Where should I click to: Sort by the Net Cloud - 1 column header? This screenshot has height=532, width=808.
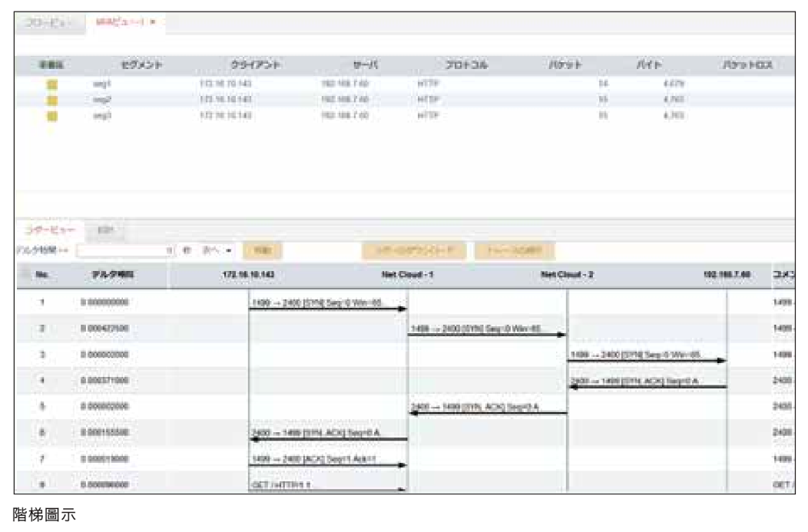tap(409, 274)
